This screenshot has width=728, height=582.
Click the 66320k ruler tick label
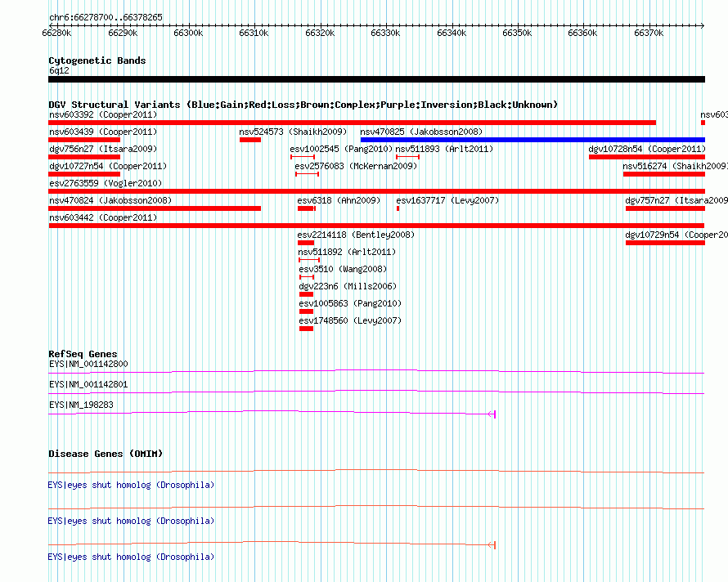pos(320,33)
